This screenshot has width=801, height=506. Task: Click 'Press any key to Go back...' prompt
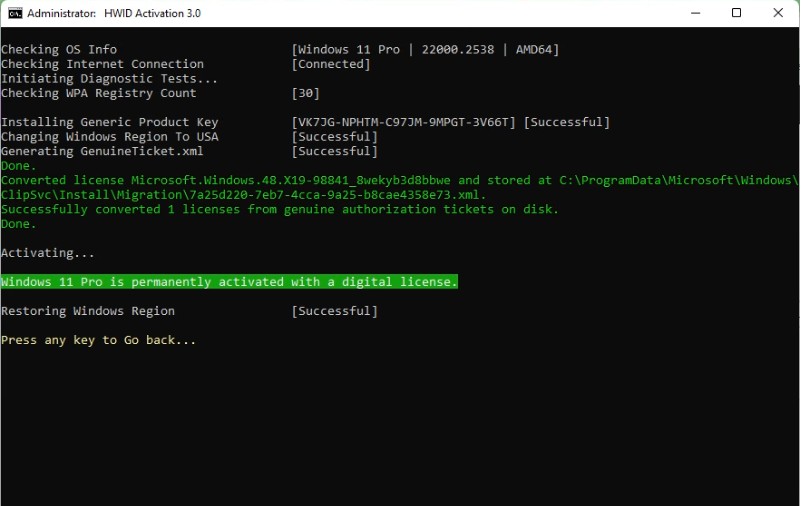click(99, 340)
